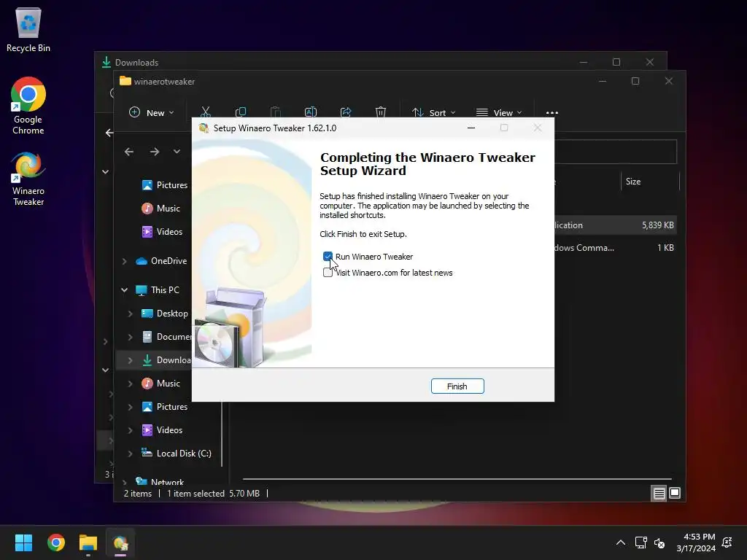Open Google Chrome desktop shortcut
The image size is (747, 560).
(28, 106)
